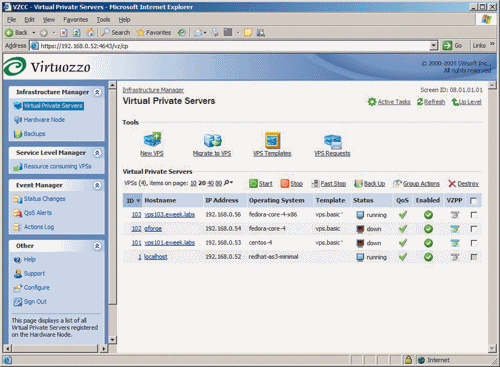The height and width of the screenshot is (367, 500).
Task: Go Up Level
Action: point(466,102)
